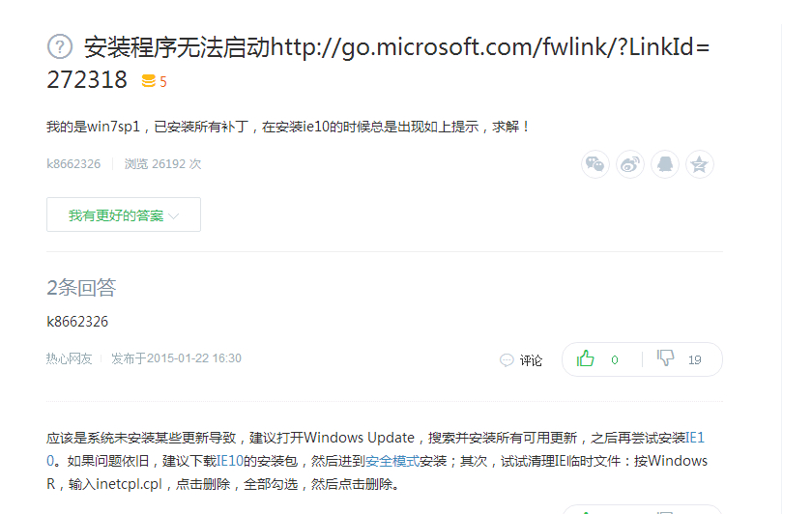Share question to Qzone star icon
This screenshot has height=514, width=812.
(700, 164)
